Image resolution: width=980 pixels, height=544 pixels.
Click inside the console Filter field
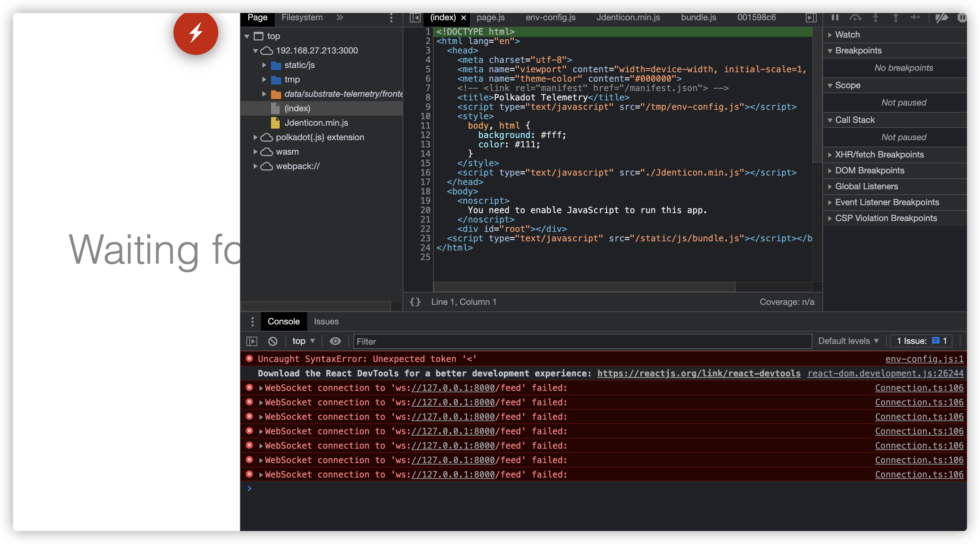pyautogui.click(x=456, y=341)
